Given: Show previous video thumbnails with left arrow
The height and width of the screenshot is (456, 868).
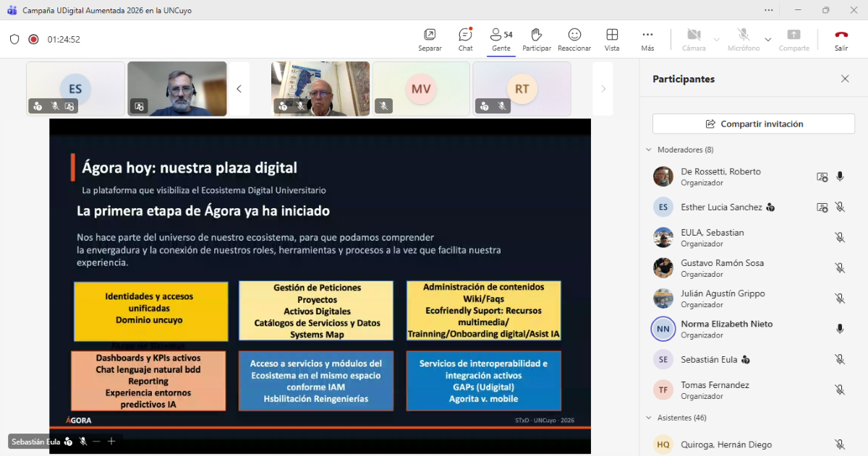Looking at the screenshot, I should pyautogui.click(x=239, y=89).
